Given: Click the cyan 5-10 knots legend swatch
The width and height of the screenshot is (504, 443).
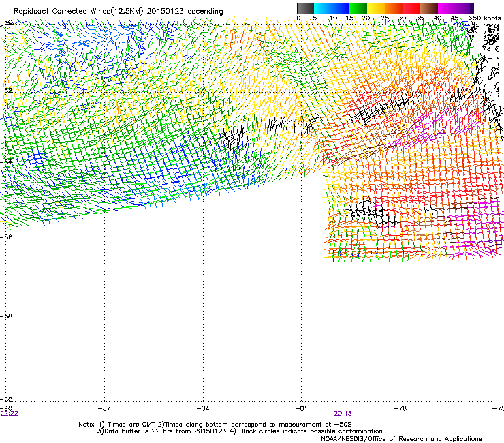Looking at the screenshot, I should [x=323, y=8].
